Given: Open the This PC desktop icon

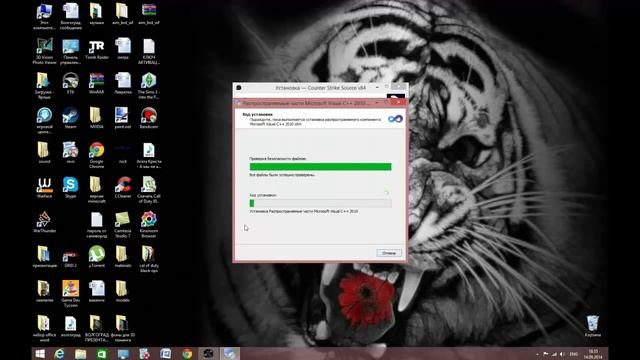Looking at the screenshot, I should [44, 16].
